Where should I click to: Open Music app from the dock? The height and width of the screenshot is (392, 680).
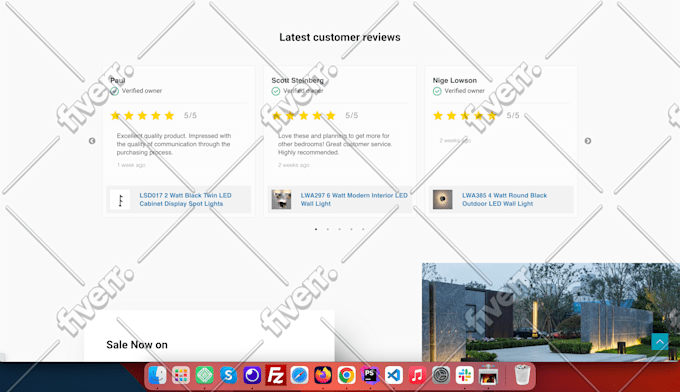tap(417, 375)
